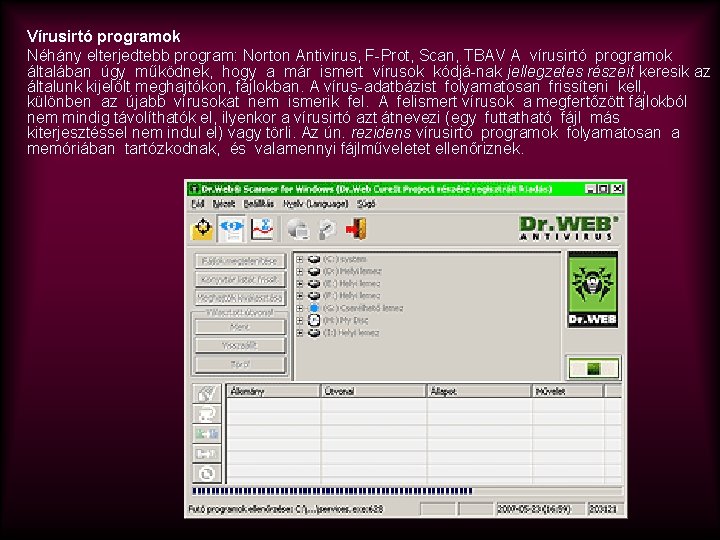Expand the (D:) Helyi lemez node
The image size is (720, 540).
[300, 271]
